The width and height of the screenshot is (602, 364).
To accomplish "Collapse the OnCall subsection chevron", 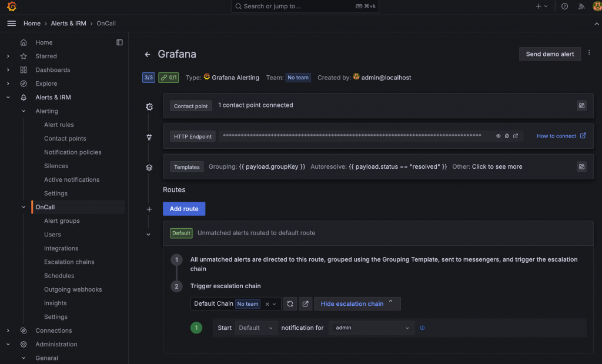I will 24,207.
